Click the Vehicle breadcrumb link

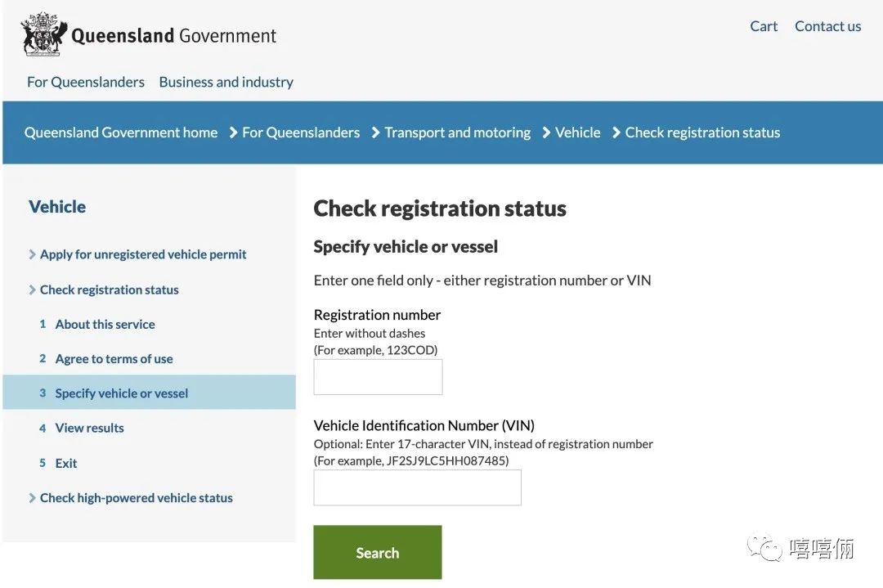pyautogui.click(x=577, y=132)
